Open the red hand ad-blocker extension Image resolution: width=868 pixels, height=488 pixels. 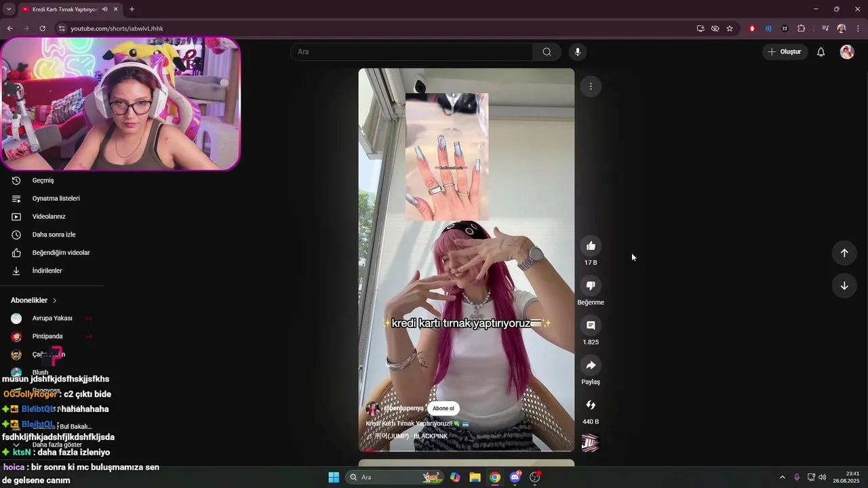click(752, 28)
